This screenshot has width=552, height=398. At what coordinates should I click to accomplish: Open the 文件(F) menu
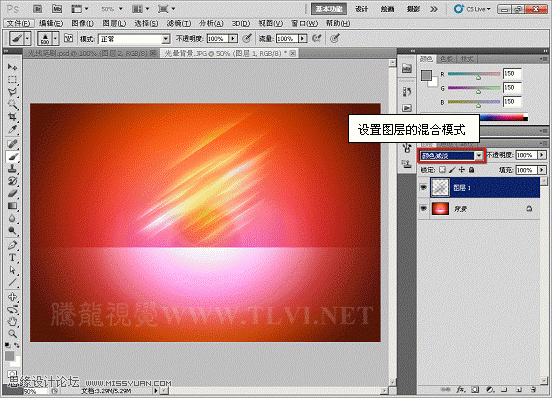(18, 23)
